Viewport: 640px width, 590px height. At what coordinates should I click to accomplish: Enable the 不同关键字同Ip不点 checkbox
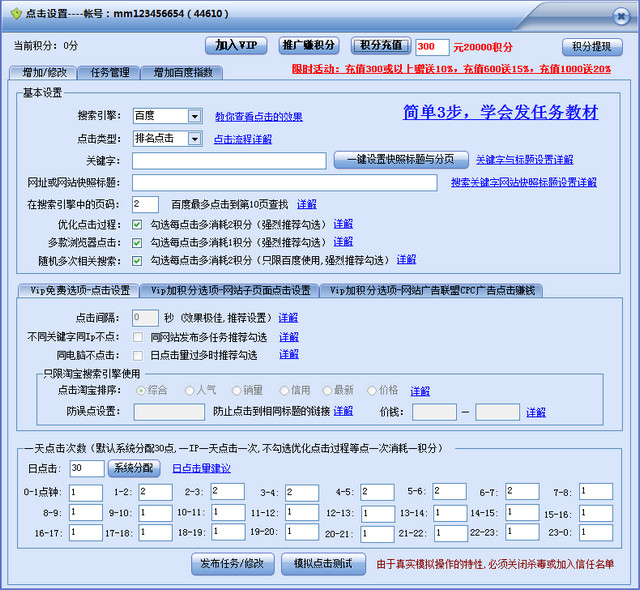click(x=138, y=338)
